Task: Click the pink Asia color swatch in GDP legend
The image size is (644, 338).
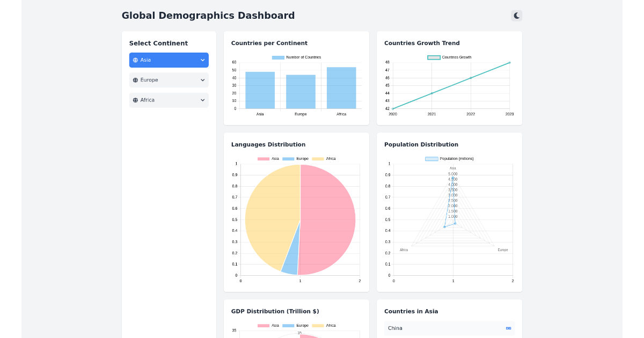Action: pyautogui.click(x=263, y=325)
